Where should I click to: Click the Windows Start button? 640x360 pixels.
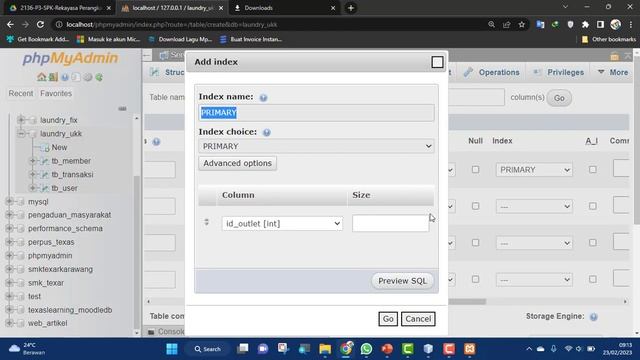pos(172,349)
